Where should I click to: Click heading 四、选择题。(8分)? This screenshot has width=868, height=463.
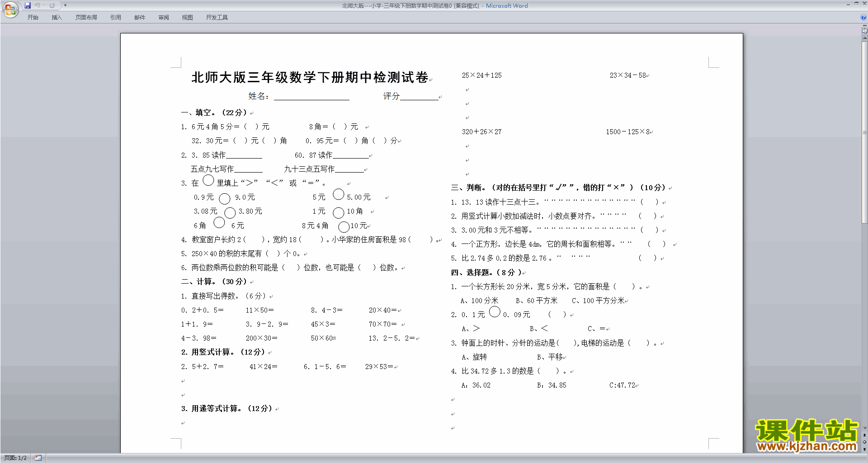click(x=486, y=272)
